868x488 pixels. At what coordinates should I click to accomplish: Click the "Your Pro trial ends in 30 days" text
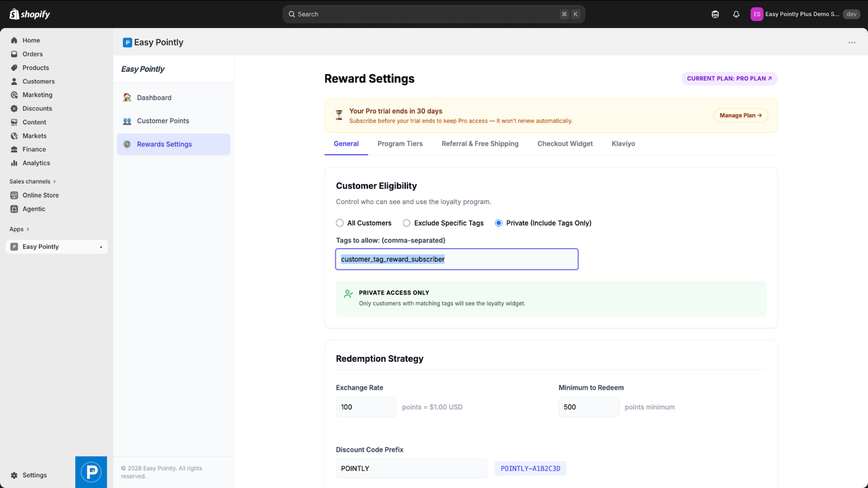[x=395, y=111]
